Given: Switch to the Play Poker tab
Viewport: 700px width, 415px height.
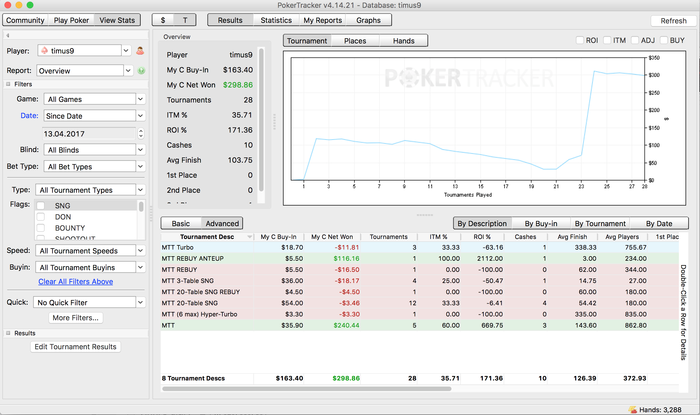Looking at the screenshot, I should tap(71, 20).
